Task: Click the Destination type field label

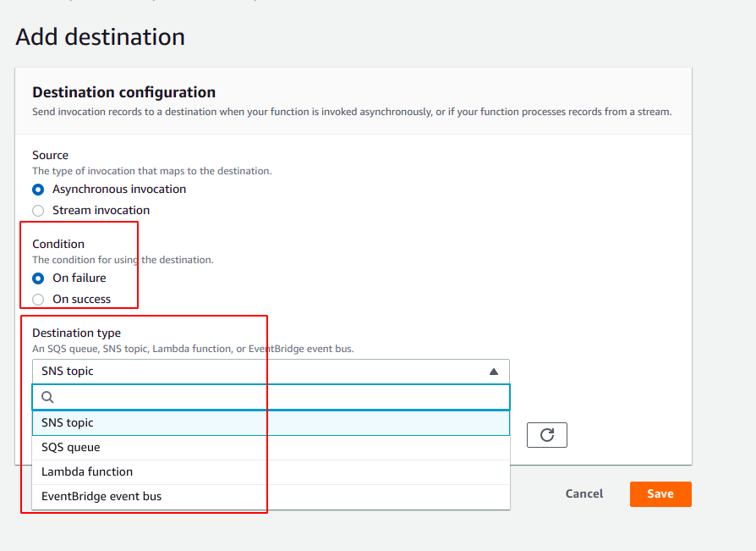Action: [x=76, y=333]
